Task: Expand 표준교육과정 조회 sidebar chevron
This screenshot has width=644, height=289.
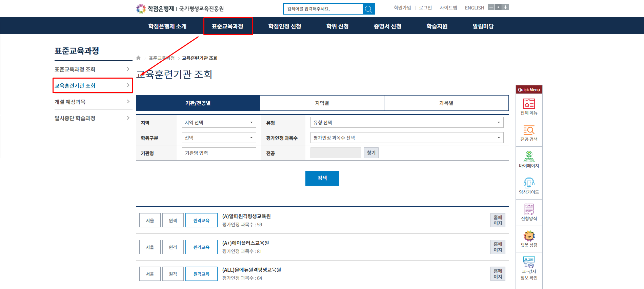Action: pos(128,69)
